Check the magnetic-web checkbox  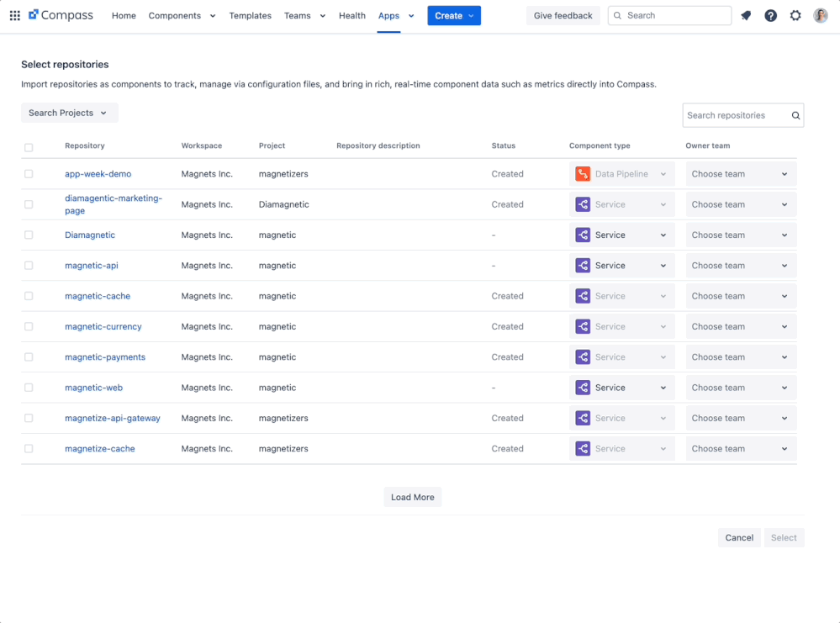click(x=29, y=388)
